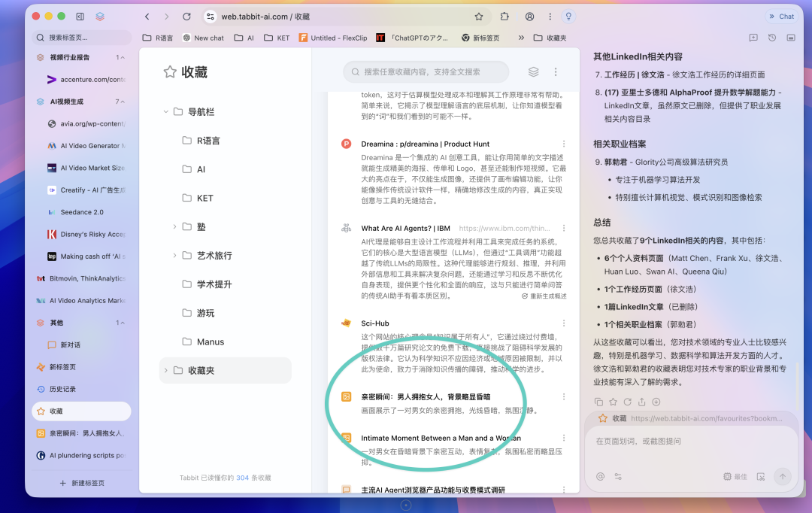Regenerate the chat response
This screenshot has width=812, height=513.
pyautogui.click(x=628, y=402)
